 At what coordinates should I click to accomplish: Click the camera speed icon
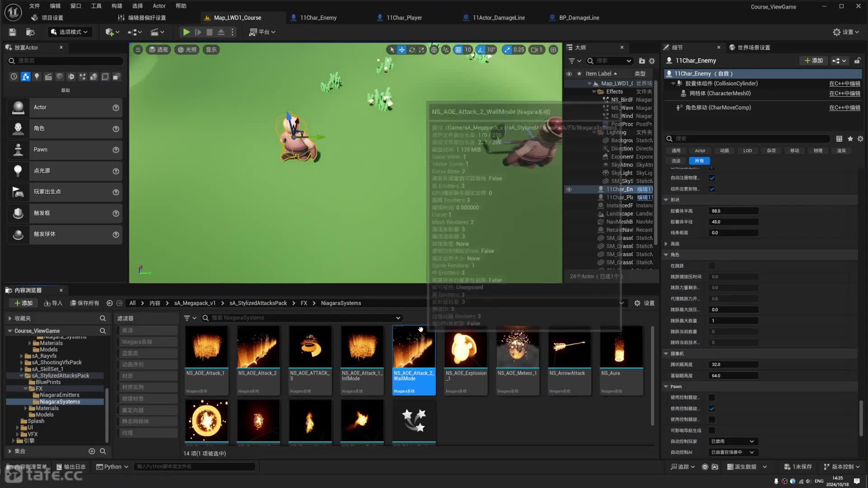tap(536, 50)
